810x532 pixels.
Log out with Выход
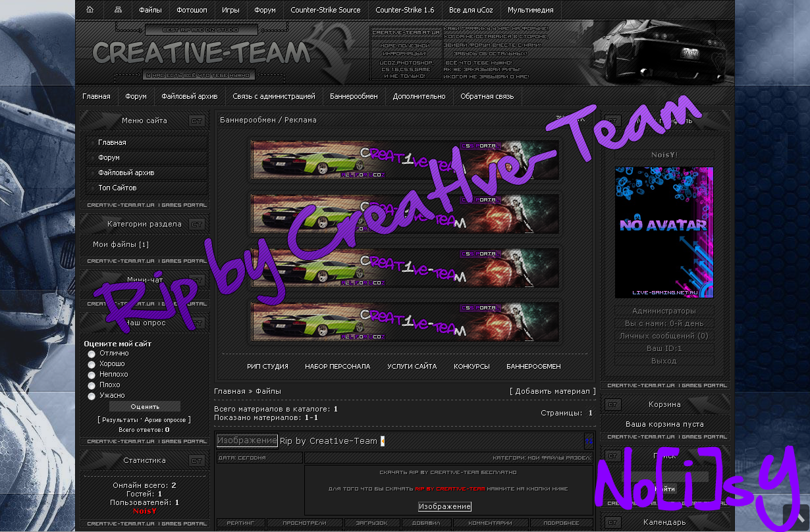click(664, 361)
